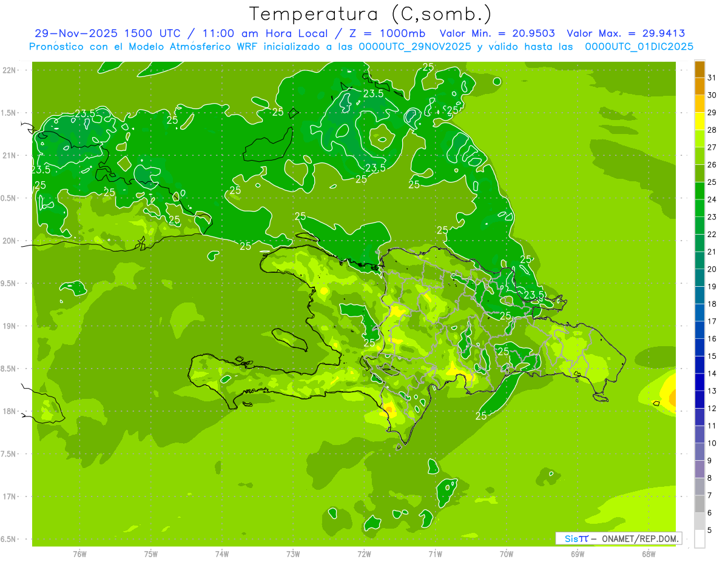Click the '70W' longitude axis label
Viewport: 728px width, 562px height.
click(507, 554)
